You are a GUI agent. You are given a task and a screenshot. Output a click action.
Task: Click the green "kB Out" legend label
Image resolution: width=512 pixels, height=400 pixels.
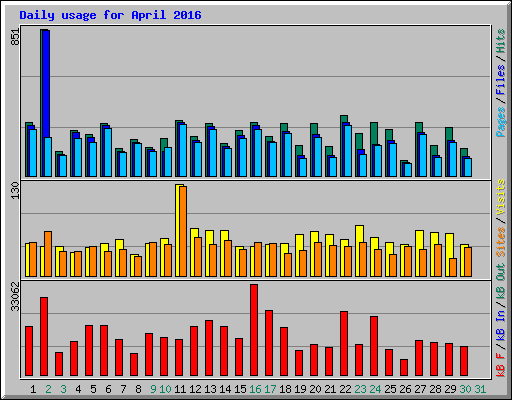tap(500, 281)
